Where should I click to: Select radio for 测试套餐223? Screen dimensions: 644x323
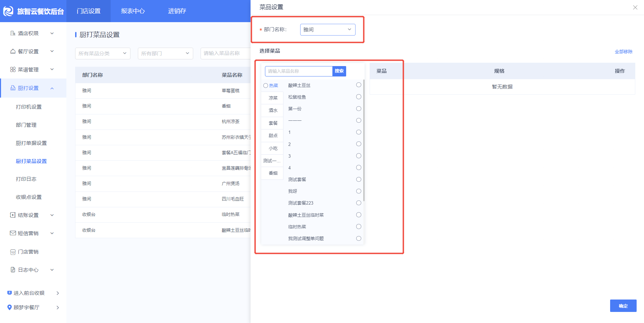pyautogui.click(x=359, y=203)
